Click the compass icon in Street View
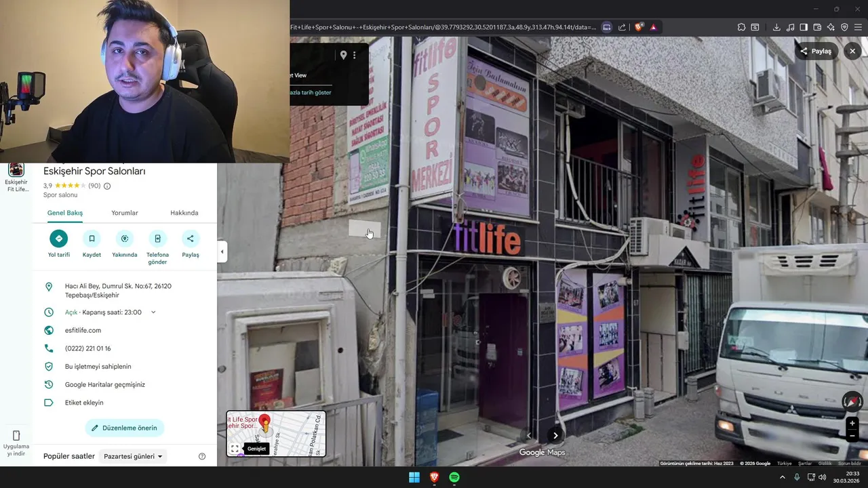 (x=852, y=401)
